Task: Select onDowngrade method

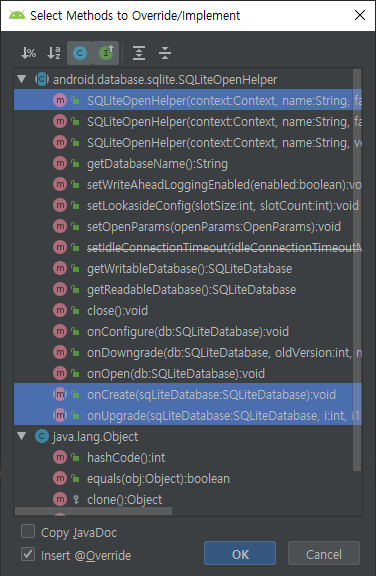Action: click(188, 352)
